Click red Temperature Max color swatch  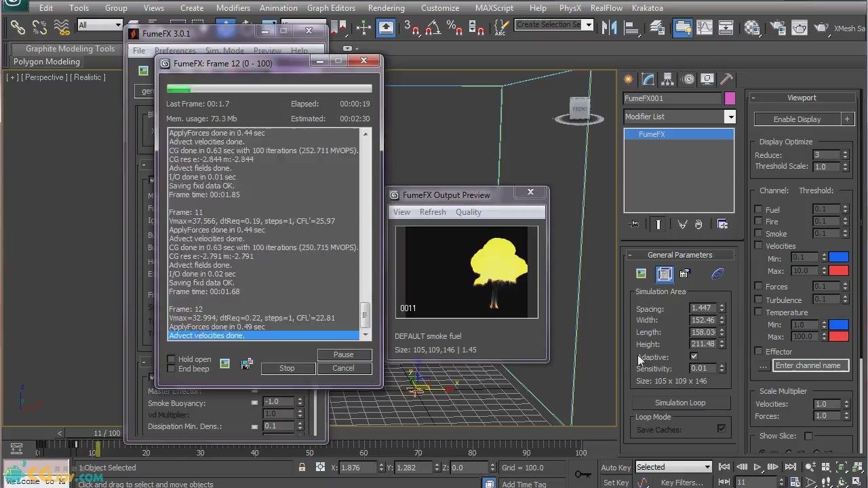pos(838,336)
